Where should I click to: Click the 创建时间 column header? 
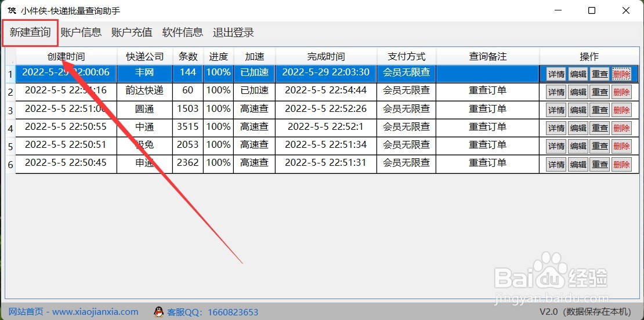coord(66,56)
